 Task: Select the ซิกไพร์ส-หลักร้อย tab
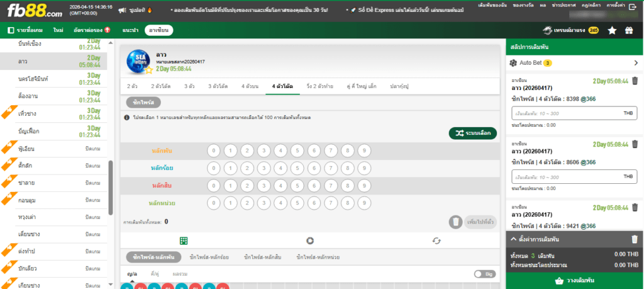coord(209,258)
